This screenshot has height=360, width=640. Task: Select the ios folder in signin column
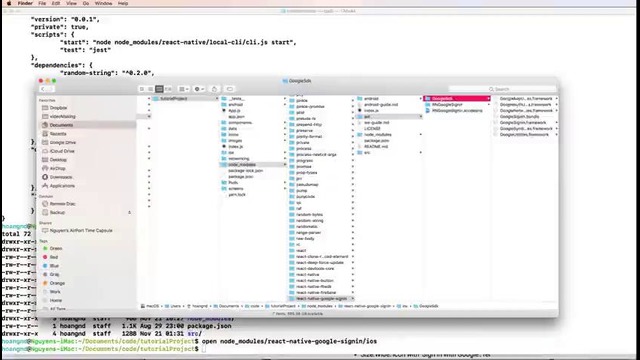tap(389, 116)
